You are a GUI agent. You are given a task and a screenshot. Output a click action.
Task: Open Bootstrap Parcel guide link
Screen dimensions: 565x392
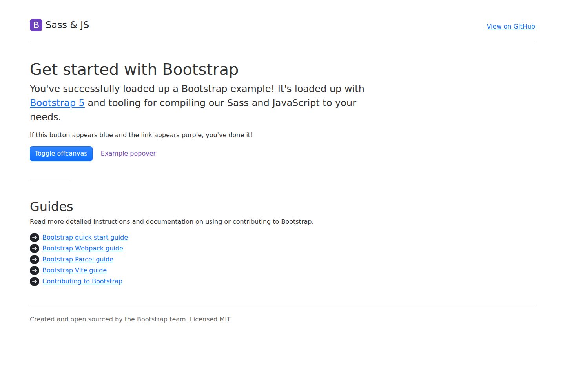click(x=78, y=259)
